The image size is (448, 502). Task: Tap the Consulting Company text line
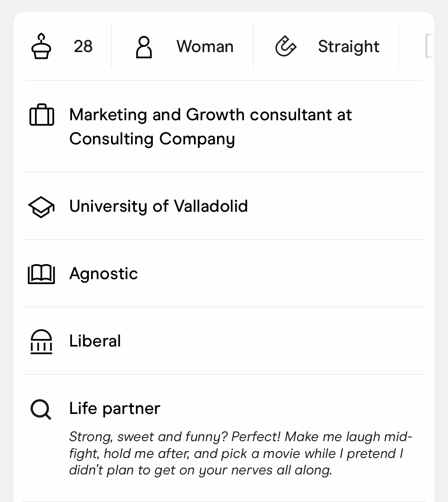click(152, 139)
